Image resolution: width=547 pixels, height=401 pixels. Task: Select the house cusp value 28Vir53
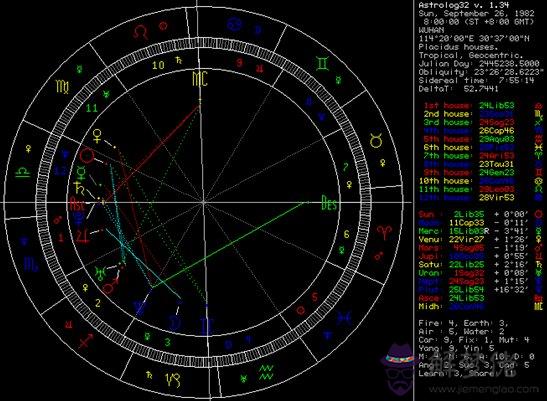click(x=496, y=198)
